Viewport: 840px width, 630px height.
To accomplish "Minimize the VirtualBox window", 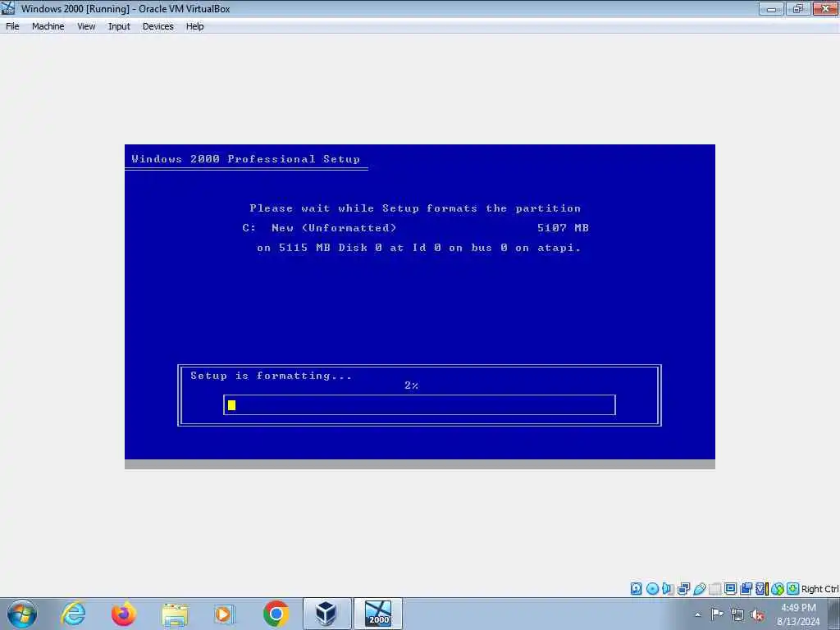I will (x=771, y=8).
